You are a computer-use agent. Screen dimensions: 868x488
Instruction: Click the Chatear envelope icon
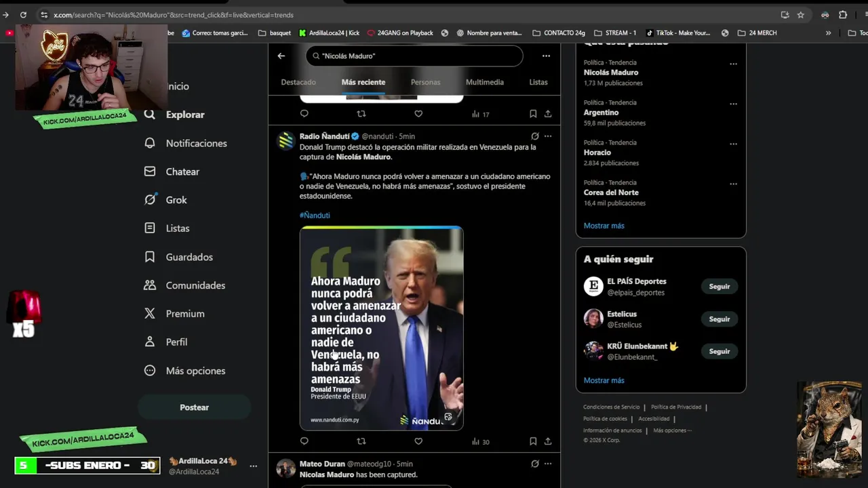[x=150, y=171]
